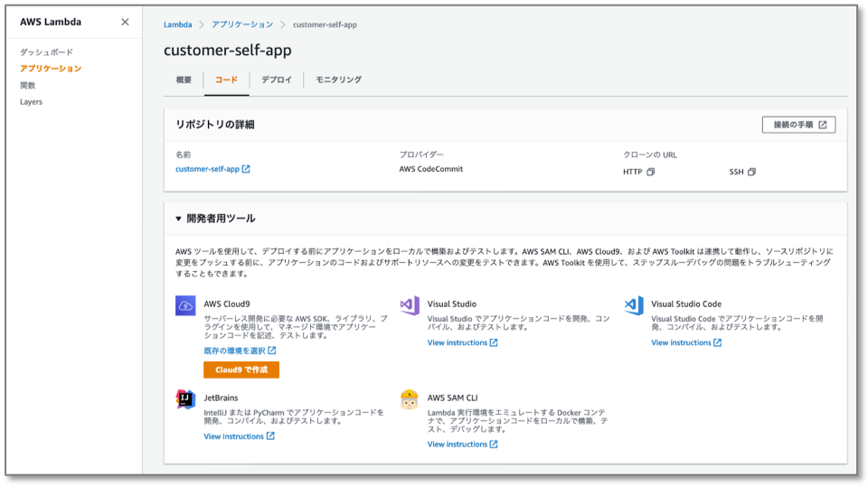Click the Visual Studio icon
This screenshot has width=868, height=487.
pos(410,304)
